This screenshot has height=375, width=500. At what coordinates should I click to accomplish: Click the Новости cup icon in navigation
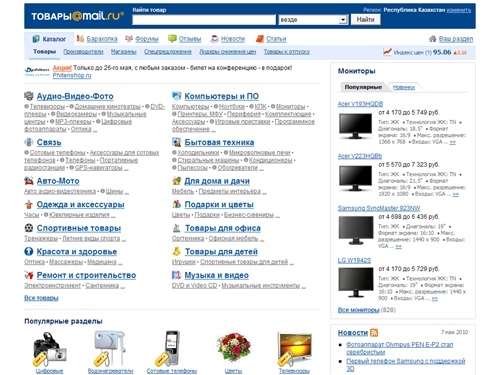214,39
